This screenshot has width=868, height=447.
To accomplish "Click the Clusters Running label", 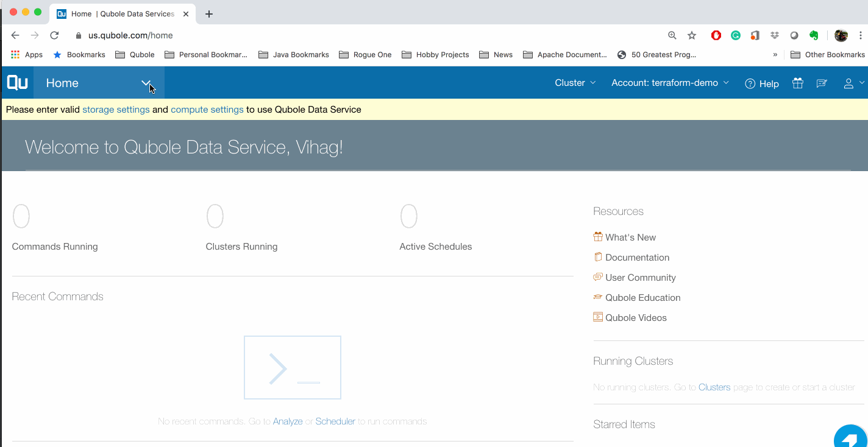I will tap(242, 247).
